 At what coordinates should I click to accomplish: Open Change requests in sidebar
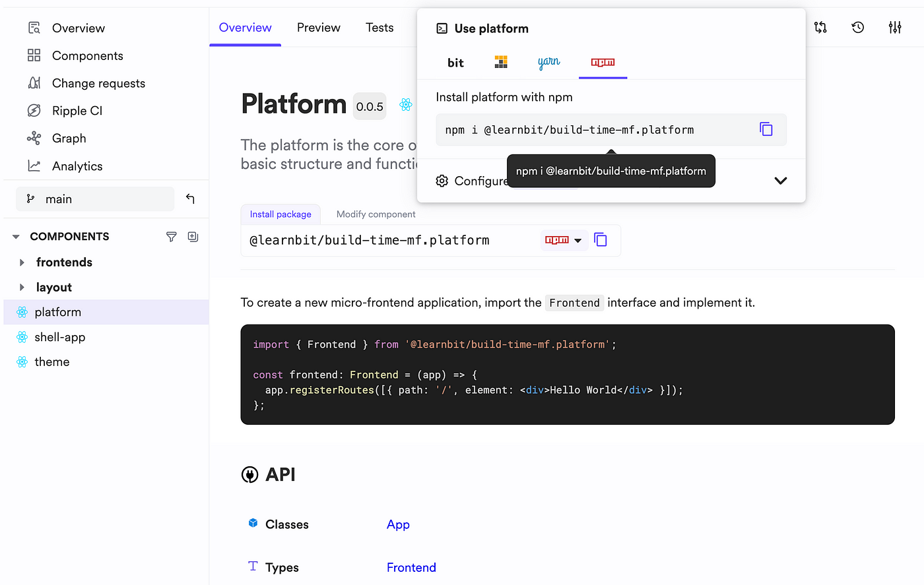tap(86, 83)
